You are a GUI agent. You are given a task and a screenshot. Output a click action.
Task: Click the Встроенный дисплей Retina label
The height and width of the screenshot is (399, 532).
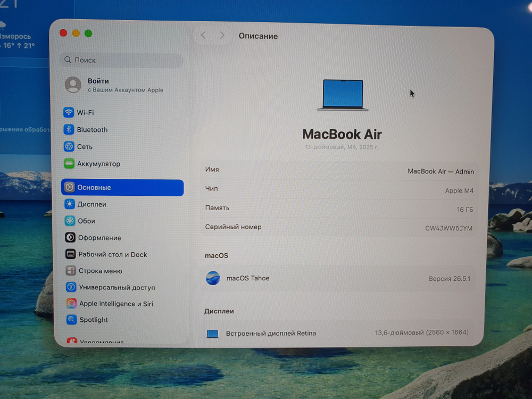(271, 333)
